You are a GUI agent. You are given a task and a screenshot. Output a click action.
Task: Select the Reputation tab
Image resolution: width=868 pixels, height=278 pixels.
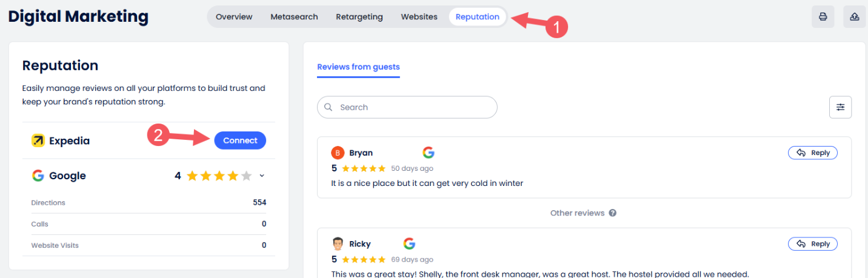tap(478, 17)
